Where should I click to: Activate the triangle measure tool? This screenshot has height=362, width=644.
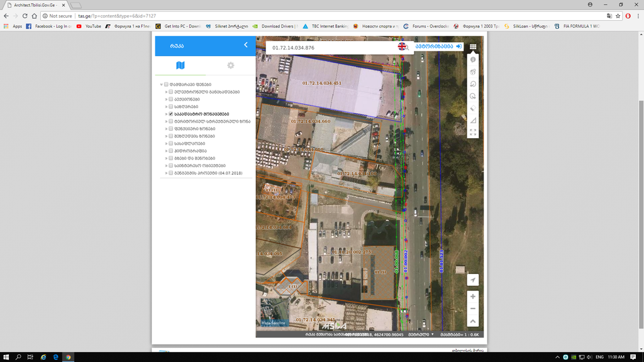[473, 120]
